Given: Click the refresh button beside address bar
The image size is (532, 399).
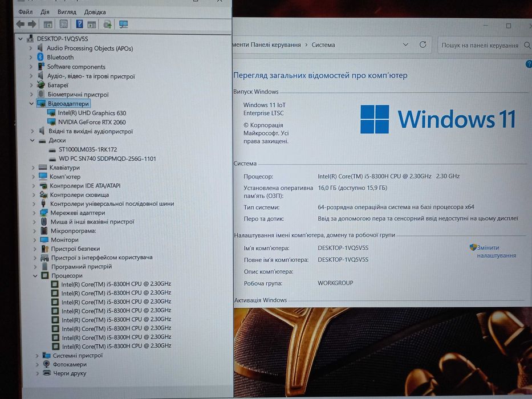Looking at the screenshot, I should coord(423,44).
